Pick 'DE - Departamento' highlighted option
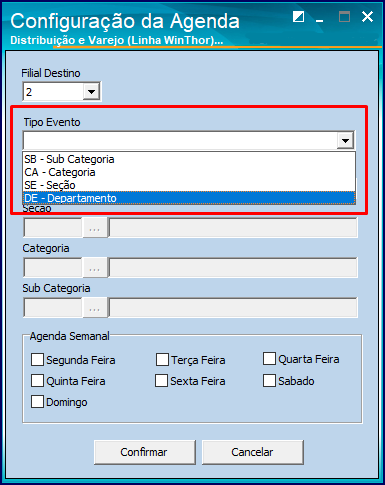Viewport: 385px width, 485px height. pyautogui.click(x=189, y=198)
